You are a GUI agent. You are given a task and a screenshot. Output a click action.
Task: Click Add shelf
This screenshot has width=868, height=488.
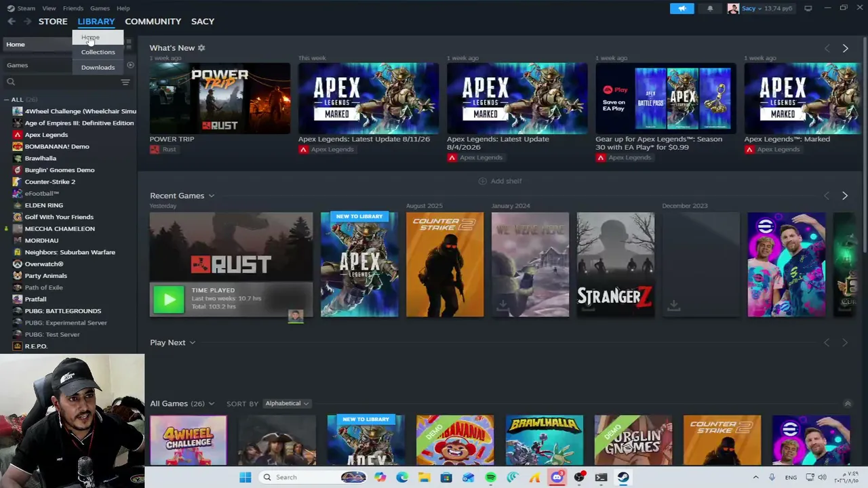click(x=500, y=182)
